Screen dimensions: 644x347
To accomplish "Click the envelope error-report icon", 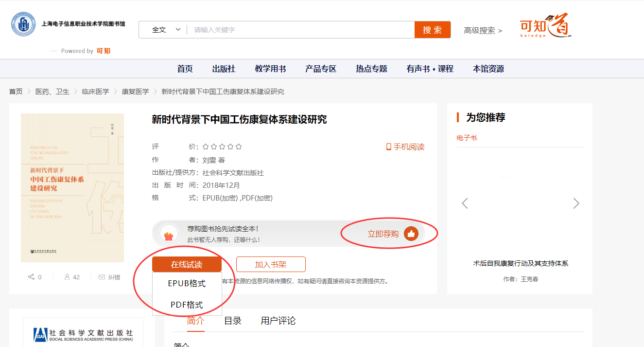I will click(102, 277).
